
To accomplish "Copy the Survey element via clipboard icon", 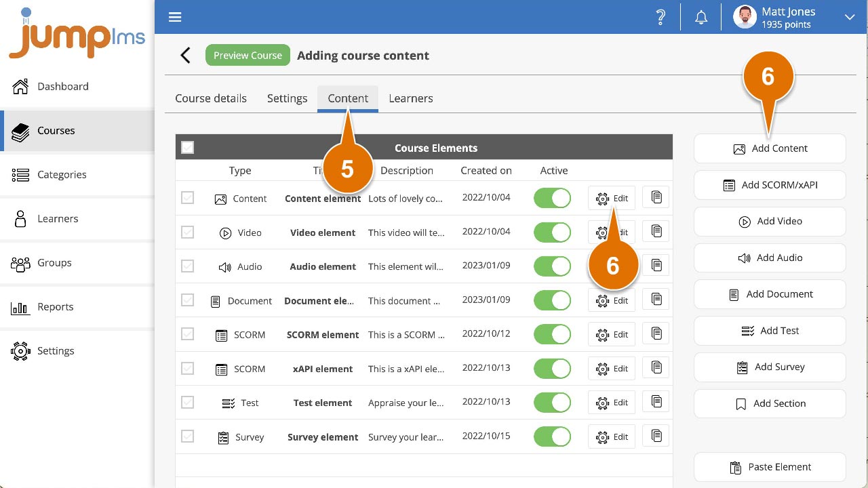I will point(656,435).
